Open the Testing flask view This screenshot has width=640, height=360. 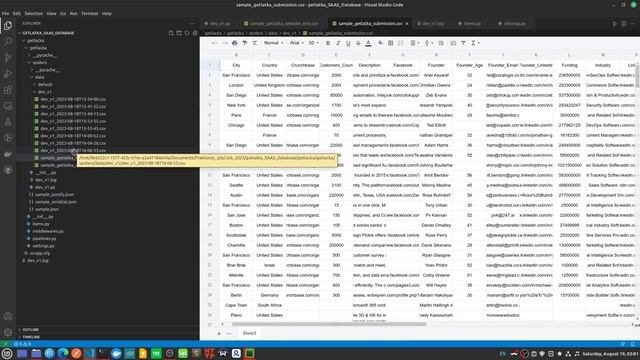(8, 122)
